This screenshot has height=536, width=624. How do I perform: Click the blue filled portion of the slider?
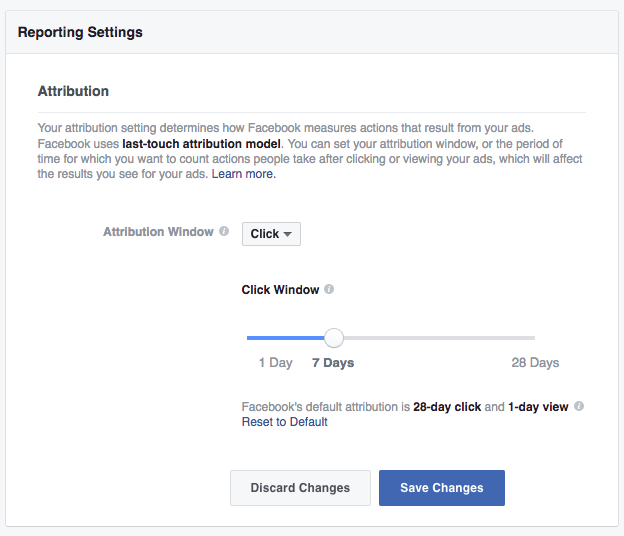click(x=285, y=338)
